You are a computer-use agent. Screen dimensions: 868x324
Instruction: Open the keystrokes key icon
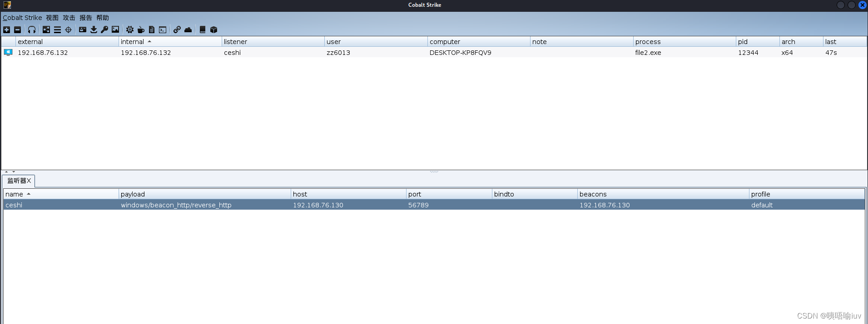104,29
